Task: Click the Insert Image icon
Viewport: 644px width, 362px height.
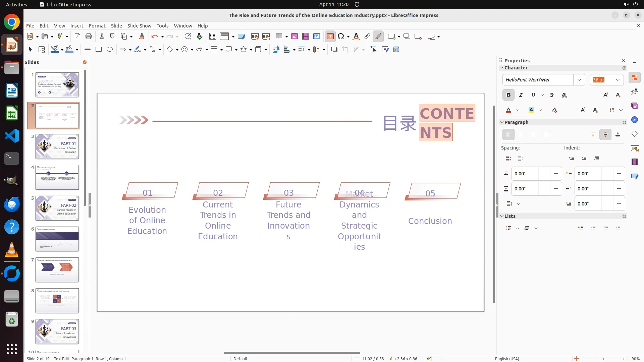Action: pyautogui.click(x=294, y=37)
